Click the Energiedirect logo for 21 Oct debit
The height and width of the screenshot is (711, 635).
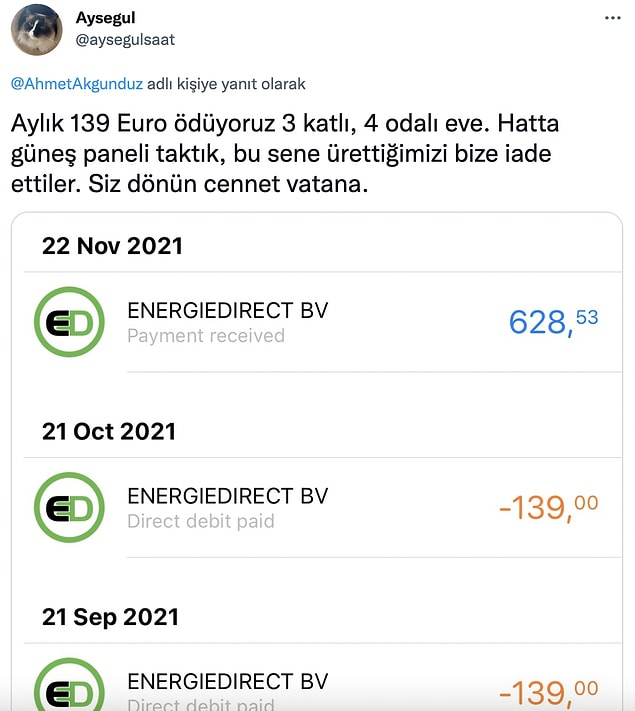tap(69, 507)
